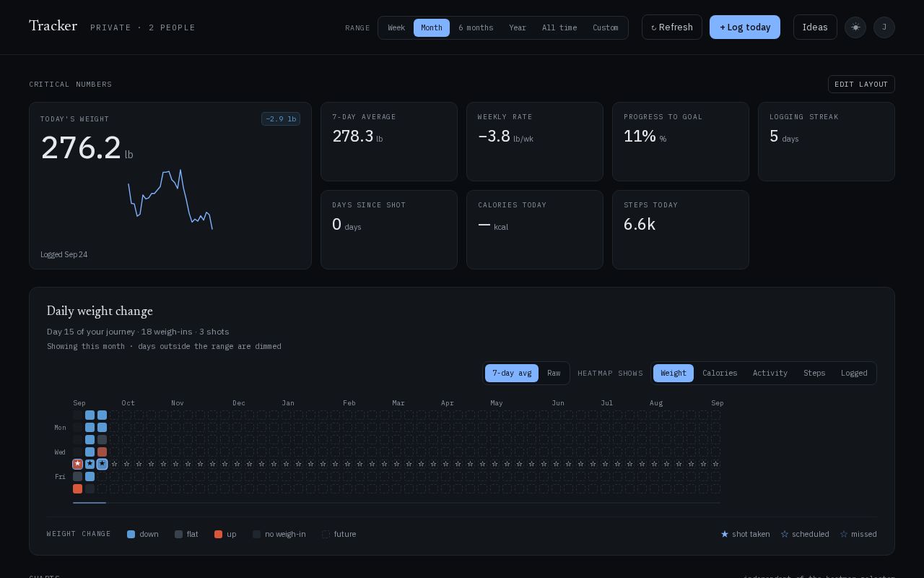The width and height of the screenshot is (924, 578).
Task: Select the Month range option
Action: pos(432,27)
